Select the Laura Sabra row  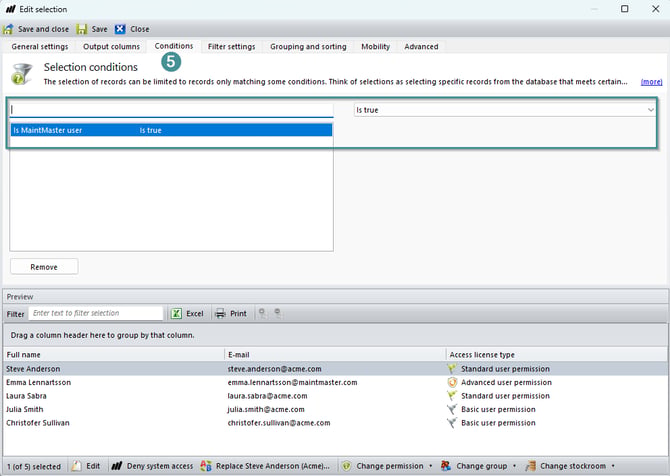click(x=335, y=396)
